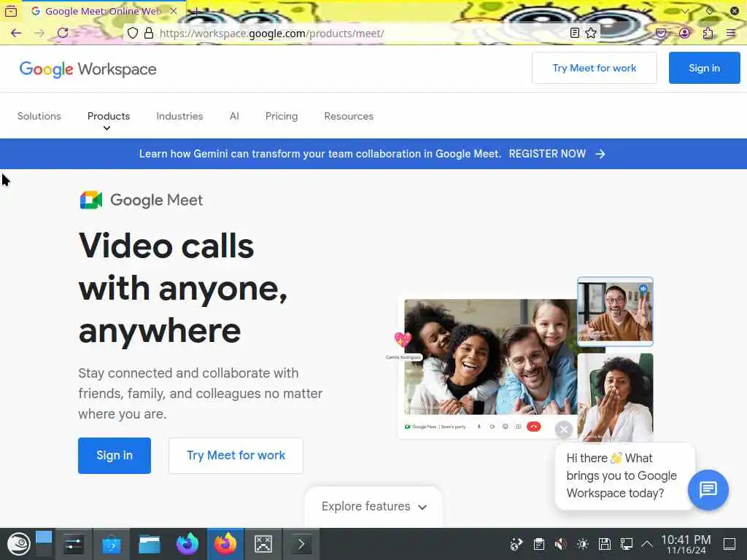Launch Firefox Developer Edition in the taskbar
The image size is (747, 560).
point(187,544)
